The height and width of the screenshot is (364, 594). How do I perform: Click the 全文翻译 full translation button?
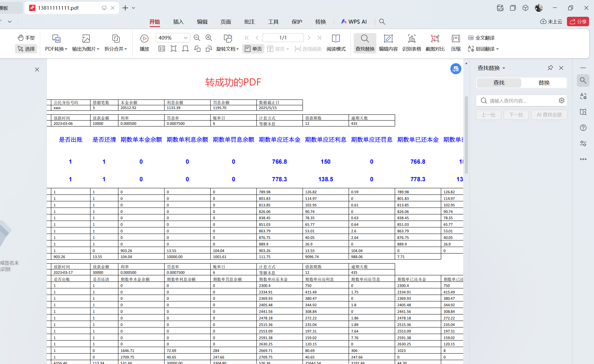pos(481,38)
